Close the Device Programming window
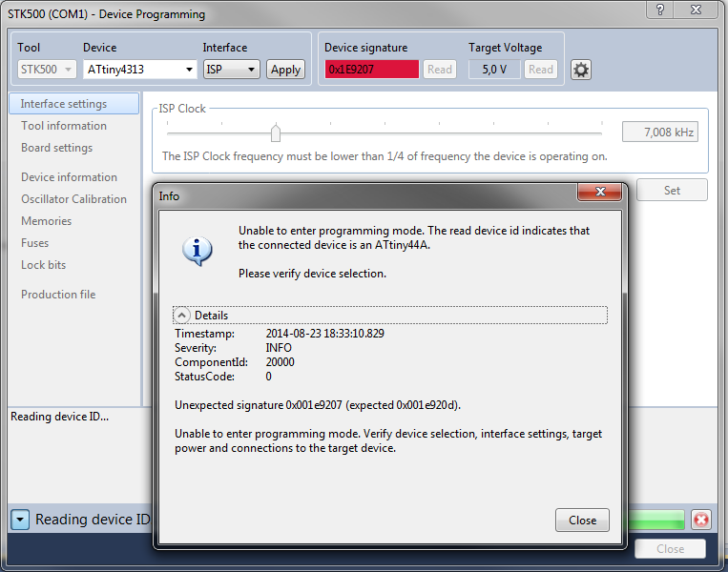The width and height of the screenshot is (728, 572). coord(696,10)
